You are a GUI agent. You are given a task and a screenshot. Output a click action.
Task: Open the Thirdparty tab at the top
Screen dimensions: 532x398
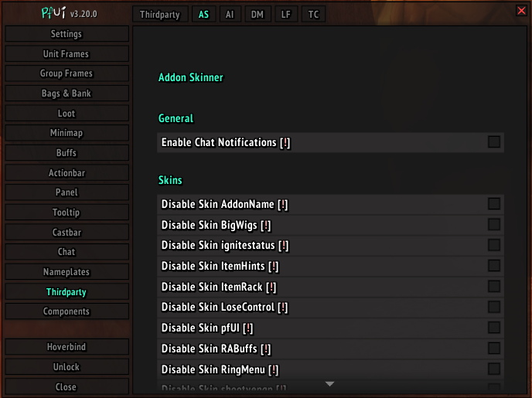(160, 14)
